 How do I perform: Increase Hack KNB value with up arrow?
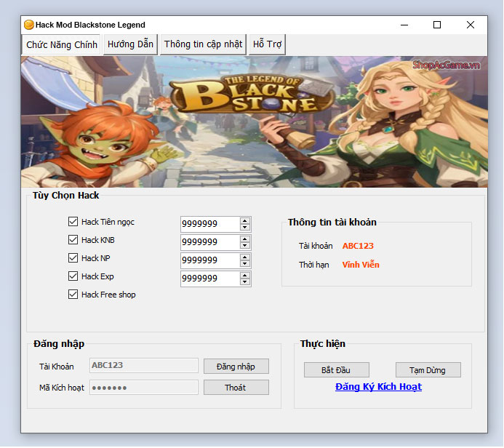[x=245, y=239]
